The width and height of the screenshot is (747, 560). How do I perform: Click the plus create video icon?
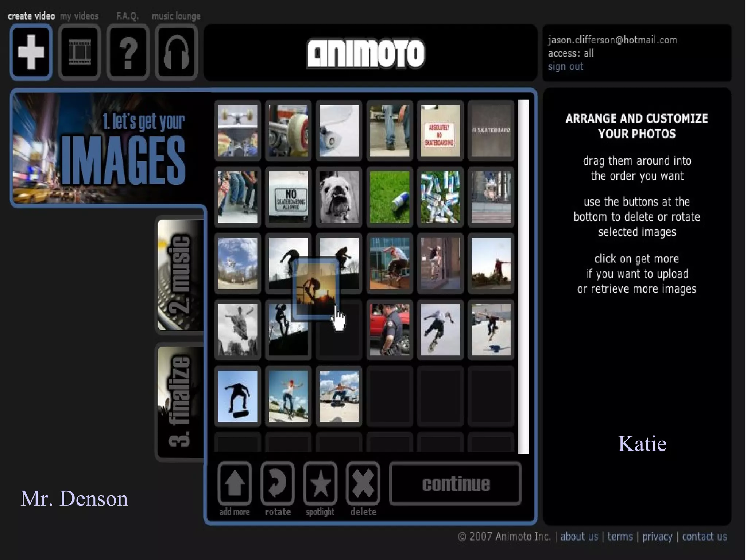pos(31,52)
